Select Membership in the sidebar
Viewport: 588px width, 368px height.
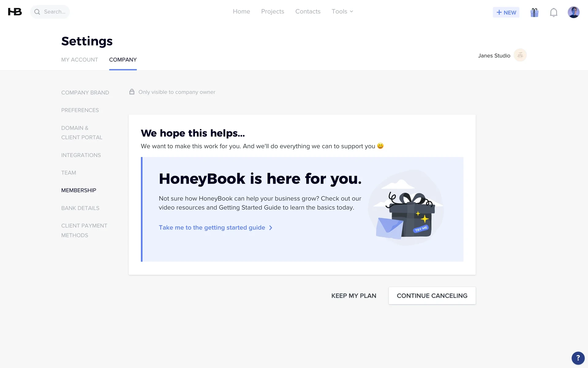click(x=79, y=190)
